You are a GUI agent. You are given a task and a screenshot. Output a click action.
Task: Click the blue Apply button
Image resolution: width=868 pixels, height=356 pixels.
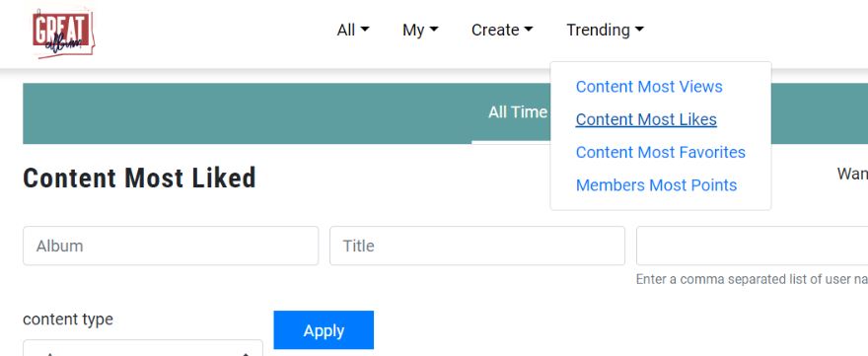324,330
